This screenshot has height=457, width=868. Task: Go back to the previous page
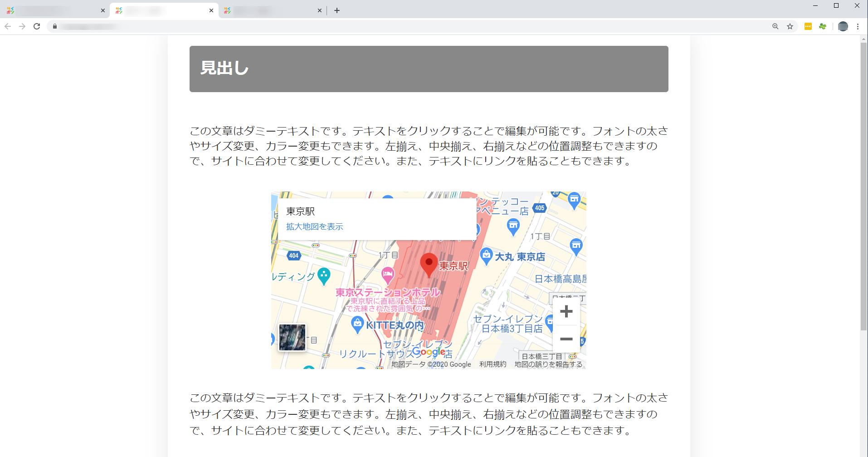[8, 26]
